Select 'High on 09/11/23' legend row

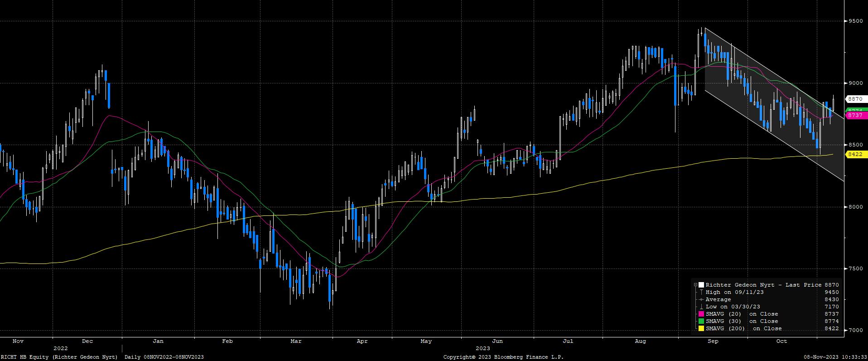(x=766, y=292)
